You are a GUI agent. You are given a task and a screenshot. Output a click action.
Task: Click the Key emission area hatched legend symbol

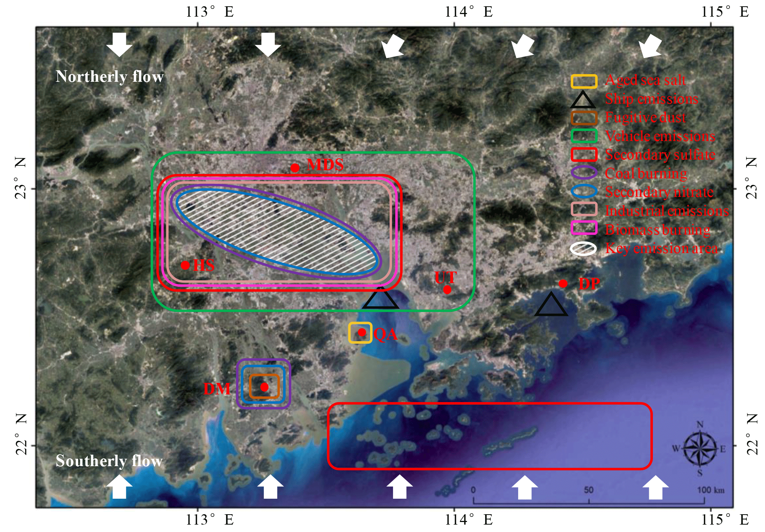pos(584,249)
